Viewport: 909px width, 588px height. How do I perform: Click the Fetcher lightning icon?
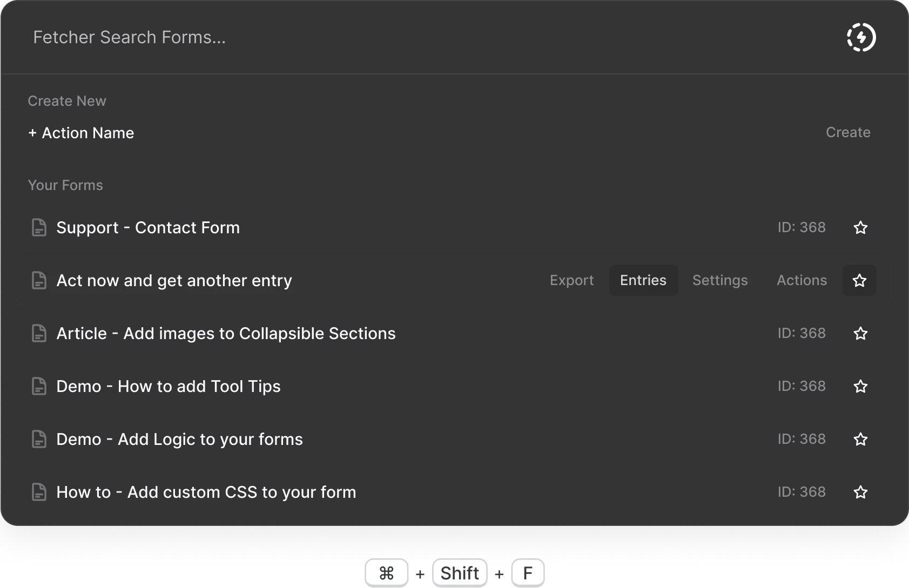(861, 37)
